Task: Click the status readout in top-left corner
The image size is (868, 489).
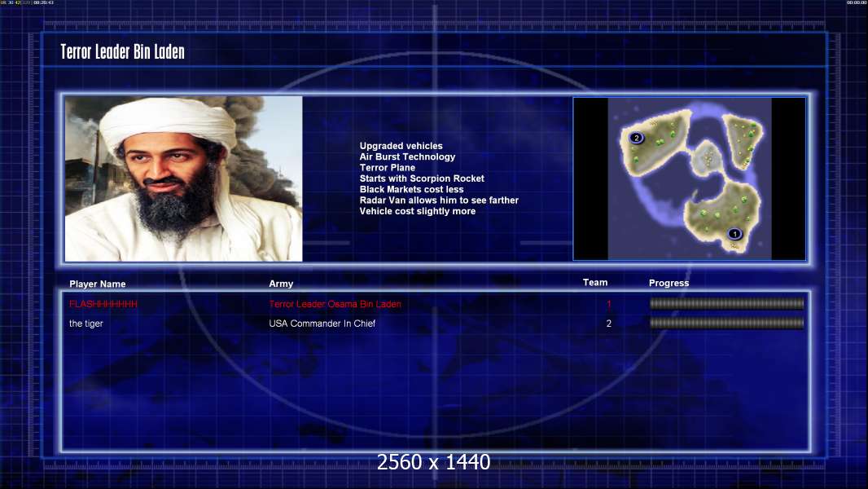Action: 28,2
